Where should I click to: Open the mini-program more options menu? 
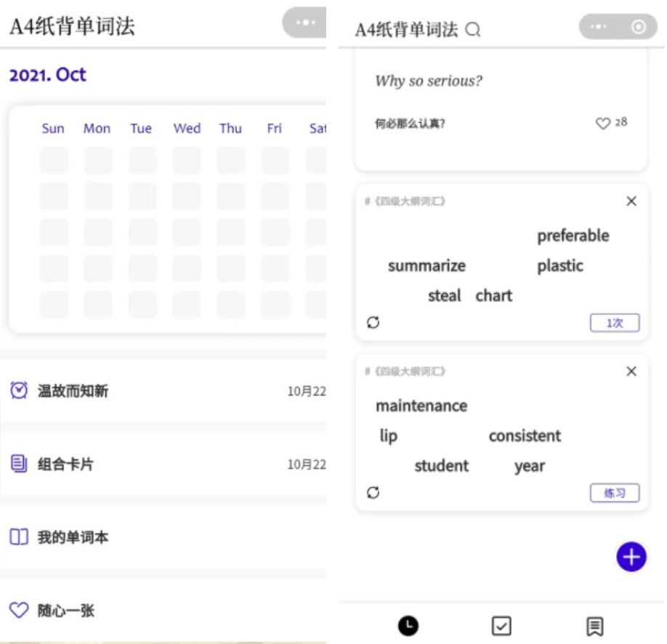599,27
